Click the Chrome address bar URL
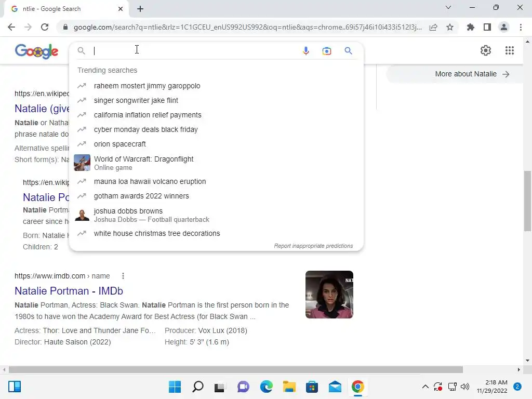 (x=248, y=27)
